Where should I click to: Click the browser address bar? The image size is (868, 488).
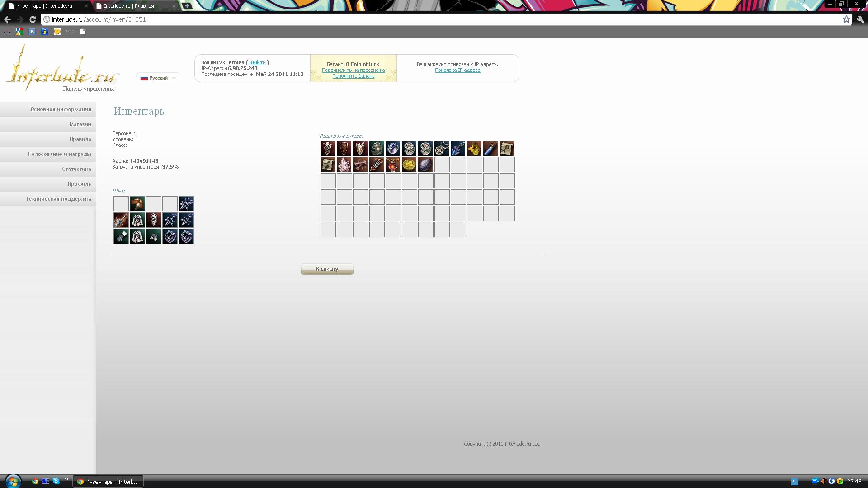pos(407,19)
